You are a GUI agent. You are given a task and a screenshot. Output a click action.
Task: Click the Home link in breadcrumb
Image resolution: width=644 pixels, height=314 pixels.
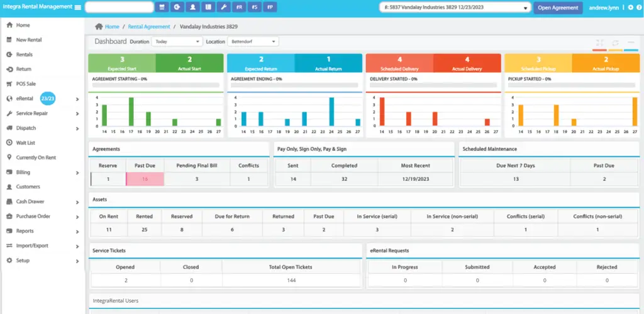click(112, 26)
